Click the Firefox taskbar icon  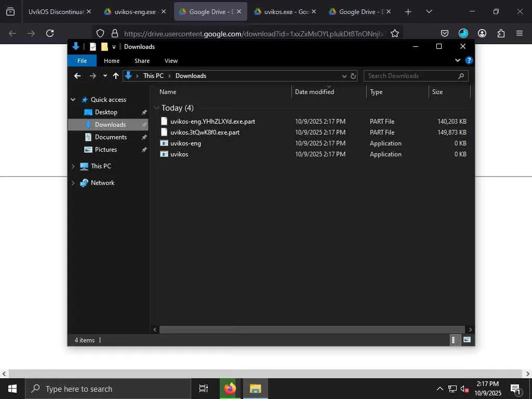(230, 389)
